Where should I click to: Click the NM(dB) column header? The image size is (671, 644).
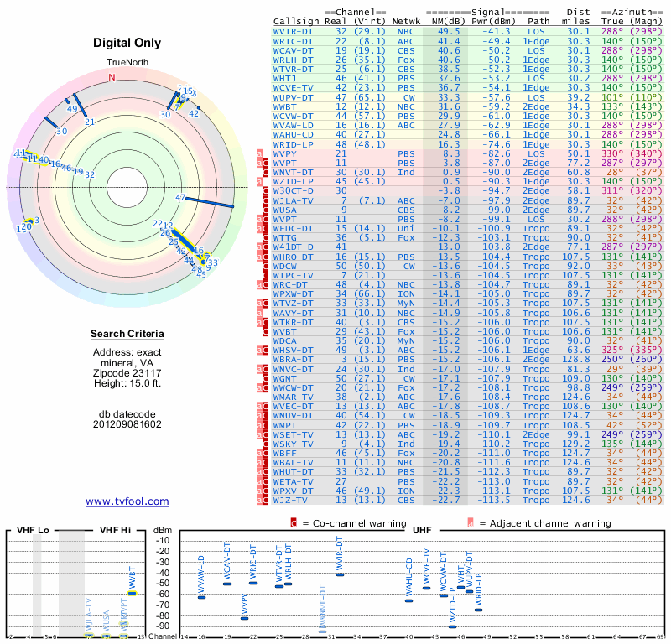(448, 22)
